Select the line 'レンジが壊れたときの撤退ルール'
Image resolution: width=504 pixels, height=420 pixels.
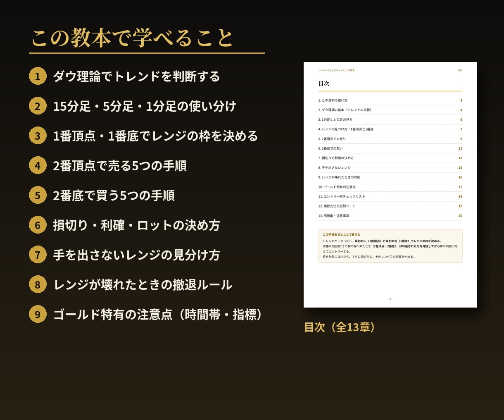143,285
